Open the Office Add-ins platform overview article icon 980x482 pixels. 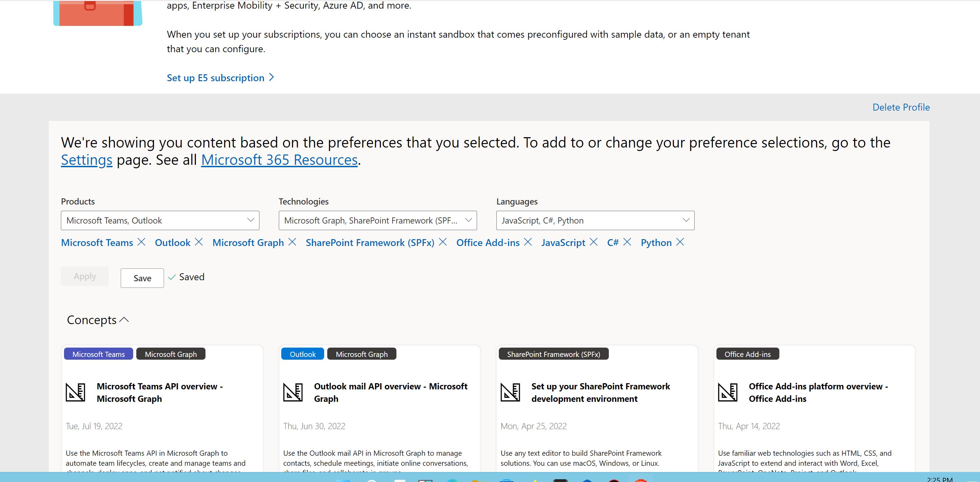pos(727,392)
